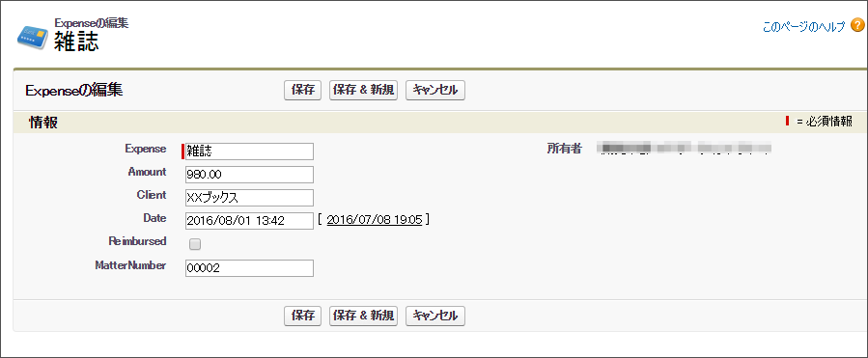Click the 情報 section header

pyautogui.click(x=43, y=123)
